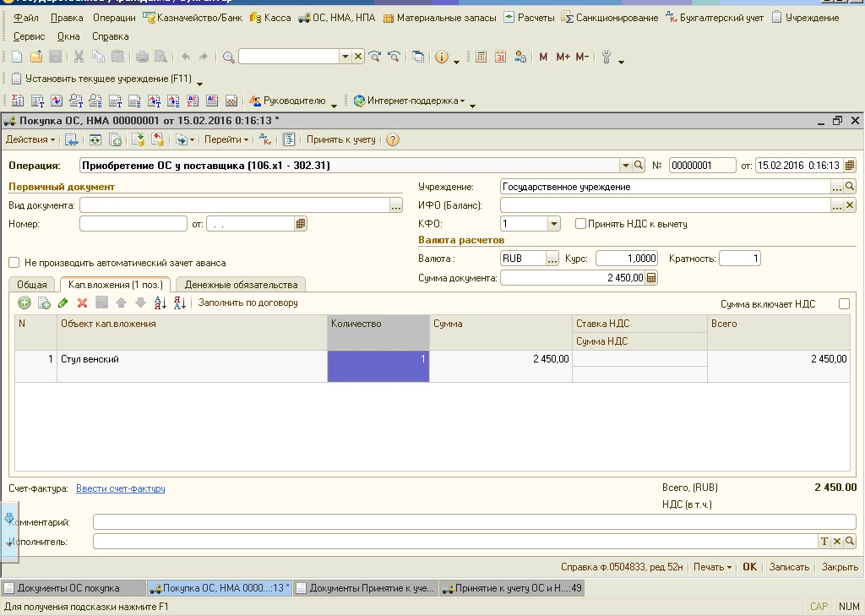
Task: Open Вид документа selection ellipsis
Action: (x=395, y=205)
